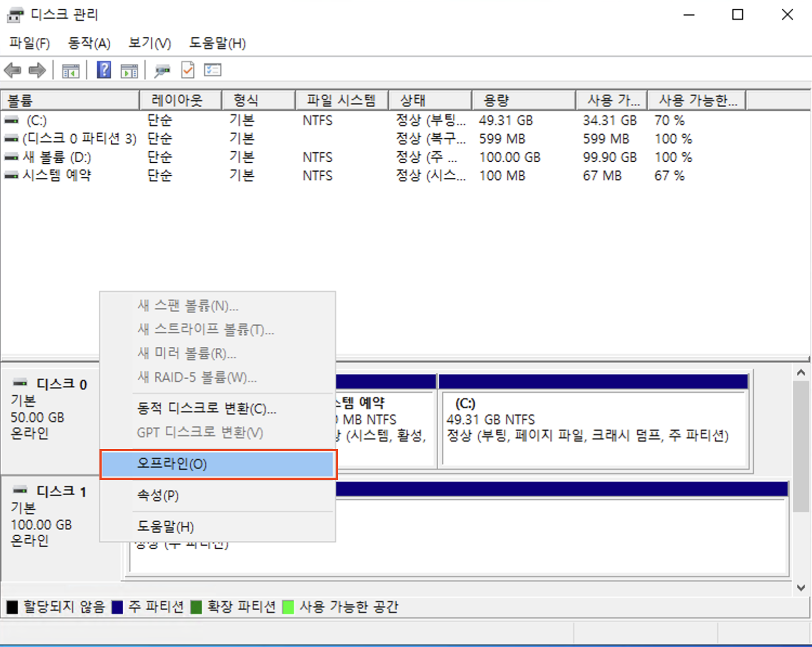
Task: Sort by the 레이아웃 column header
Action: click(x=181, y=100)
